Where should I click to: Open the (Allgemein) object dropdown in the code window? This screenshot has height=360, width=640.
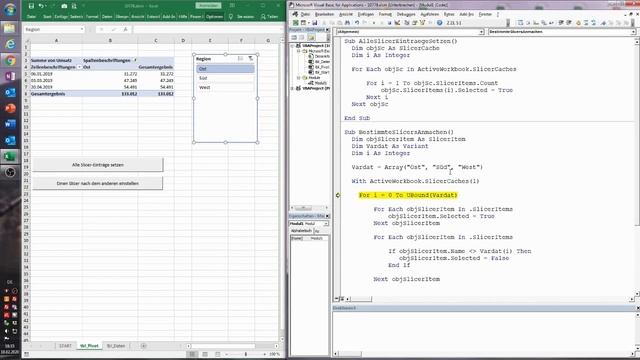pyautogui.click(x=481, y=32)
